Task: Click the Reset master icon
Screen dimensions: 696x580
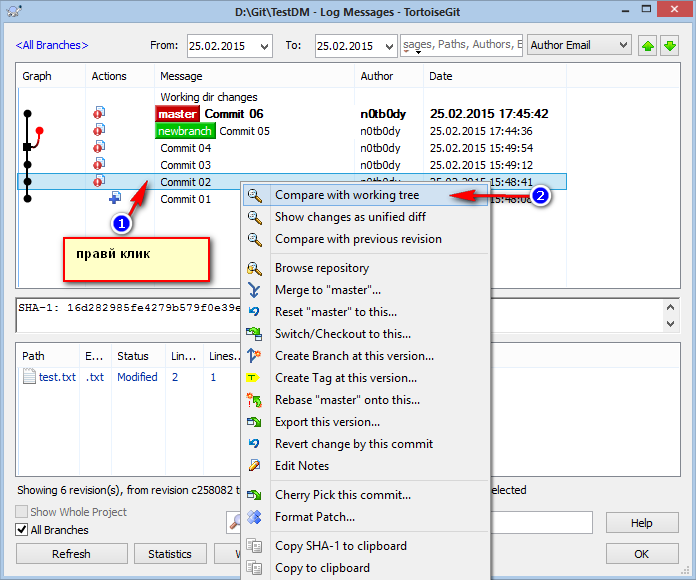Action: tap(254, 312)
